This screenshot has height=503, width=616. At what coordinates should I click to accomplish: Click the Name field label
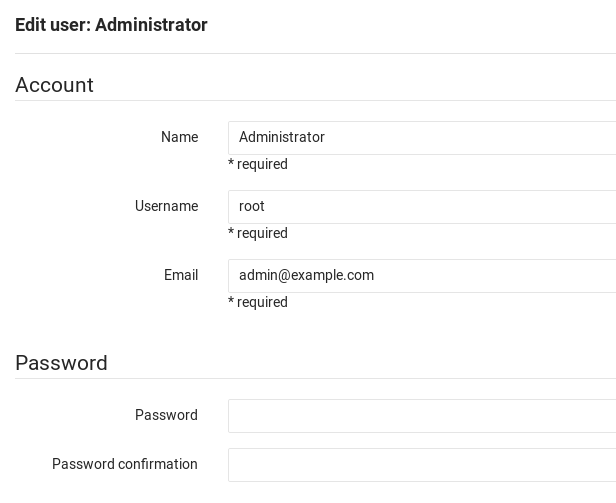tap(179, 137)
